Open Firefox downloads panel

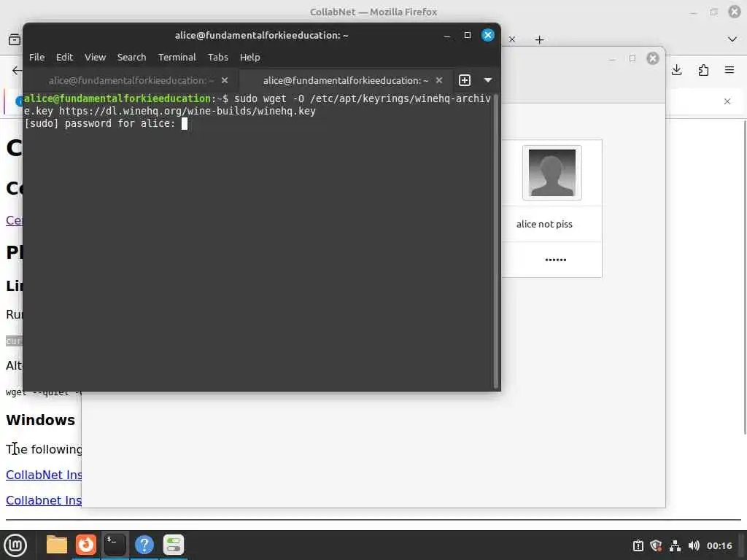coord(676,71)
